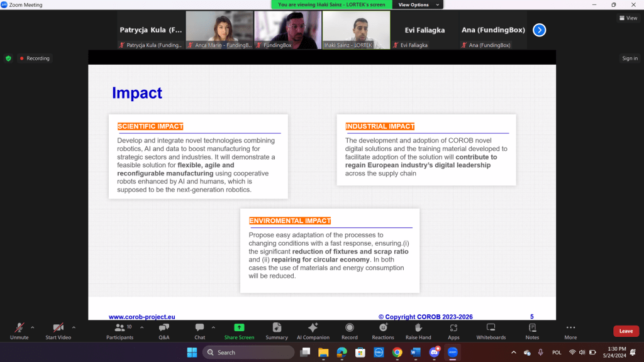Click the green Share Screen icon
Image resolution: width=644 pixels, height=362 pixels.
(239, 327)
